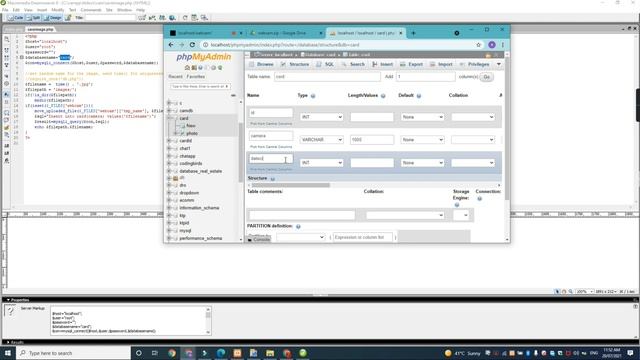Image resolution: width=640 pixels, height=360 pixels.
Task: Open the Insert tab
Action: click(x=382, y=64)
